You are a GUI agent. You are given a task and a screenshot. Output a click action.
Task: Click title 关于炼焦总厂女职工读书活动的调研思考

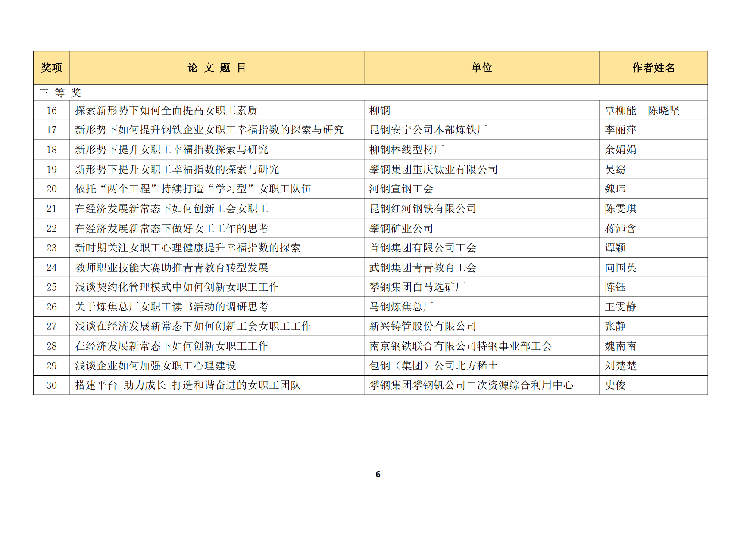[172, 307]
